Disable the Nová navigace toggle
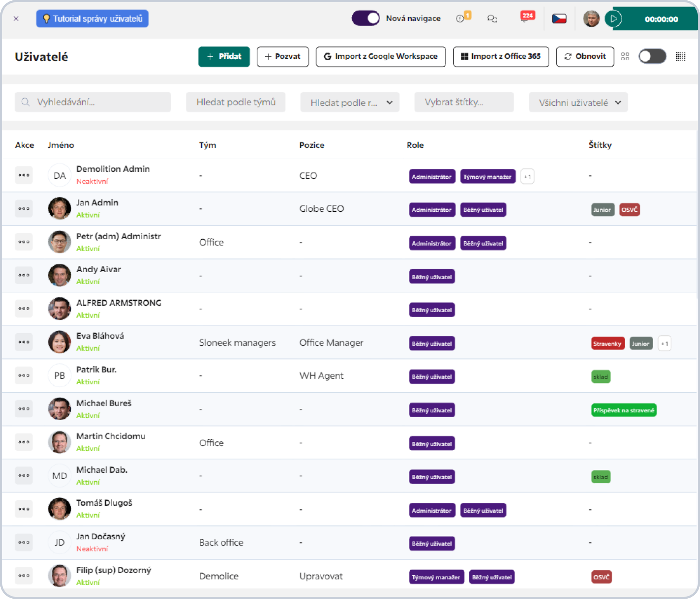This screenshot has width=700, height=599. (366, 18)
